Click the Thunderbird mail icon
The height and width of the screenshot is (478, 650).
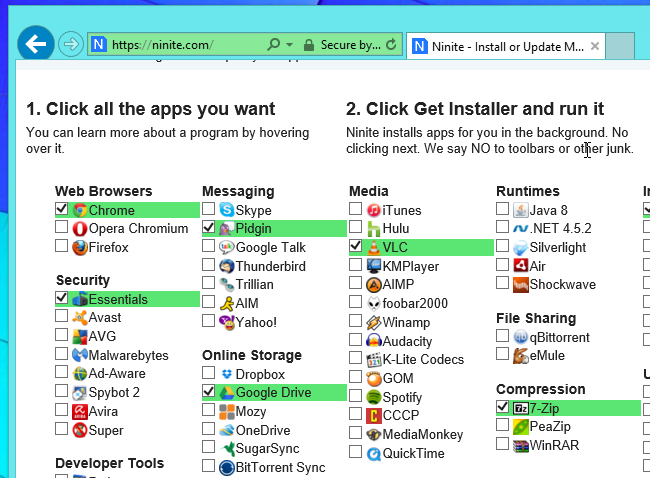point(227,266)
